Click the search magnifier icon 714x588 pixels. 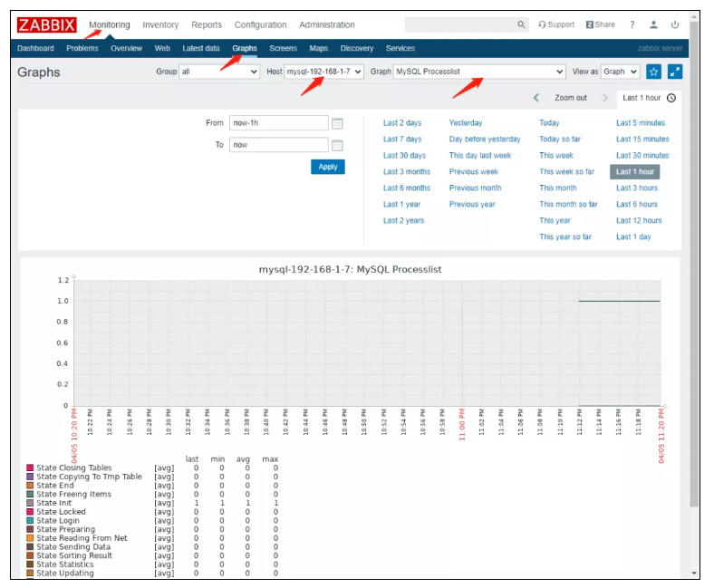click(x=521, y=24)
